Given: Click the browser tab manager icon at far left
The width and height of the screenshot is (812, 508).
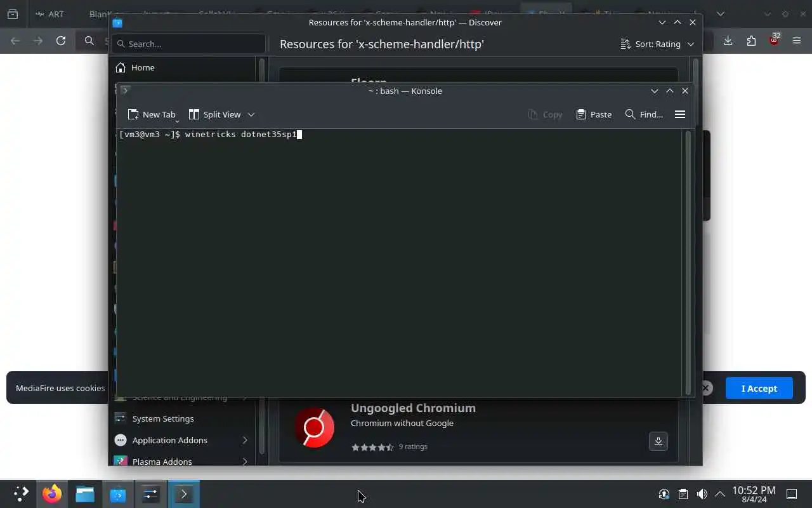Looking at the screenshot, I should click(x=13, y=14).
